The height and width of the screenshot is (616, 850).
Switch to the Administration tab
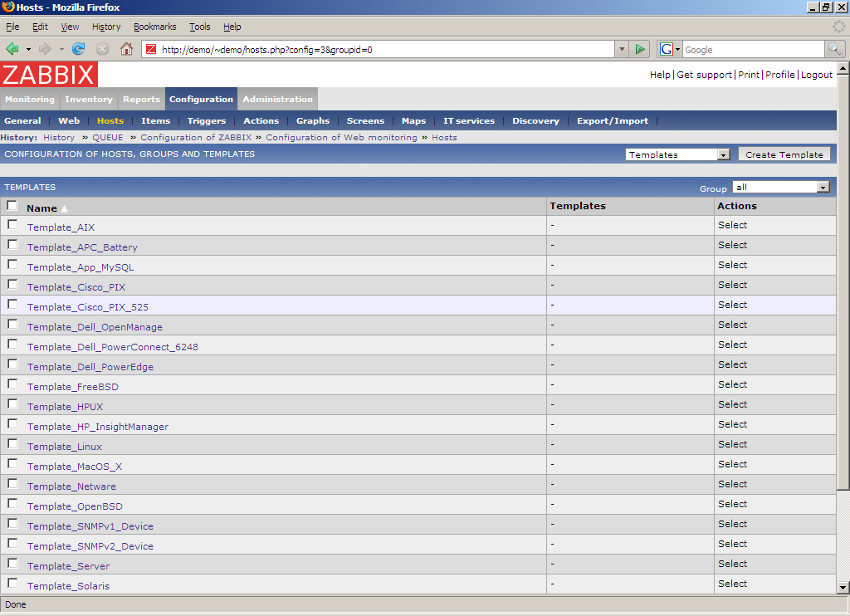[277, 100]
